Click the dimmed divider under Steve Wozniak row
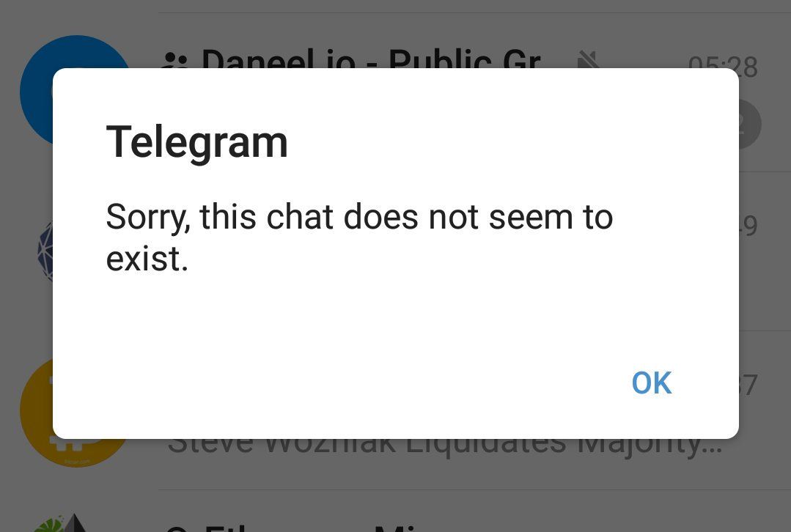 pyautogui.click(x=474, y=489)
